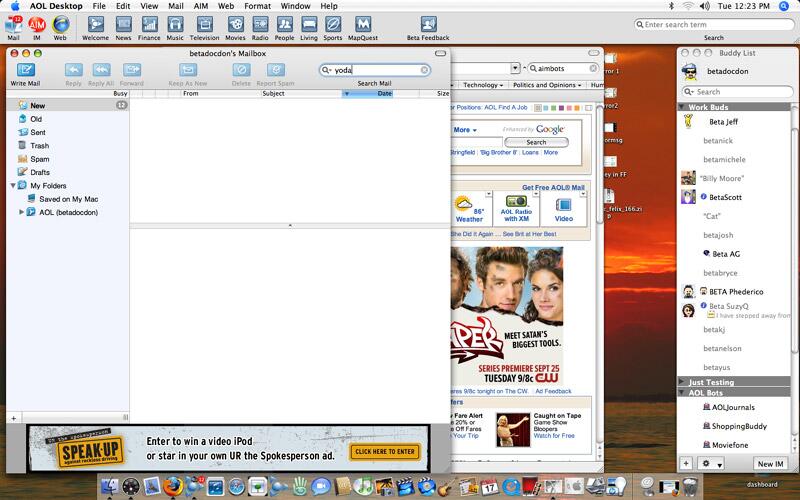Open the Weather tile in browser
Screen dimensions: 800x500
pos(469,209)
